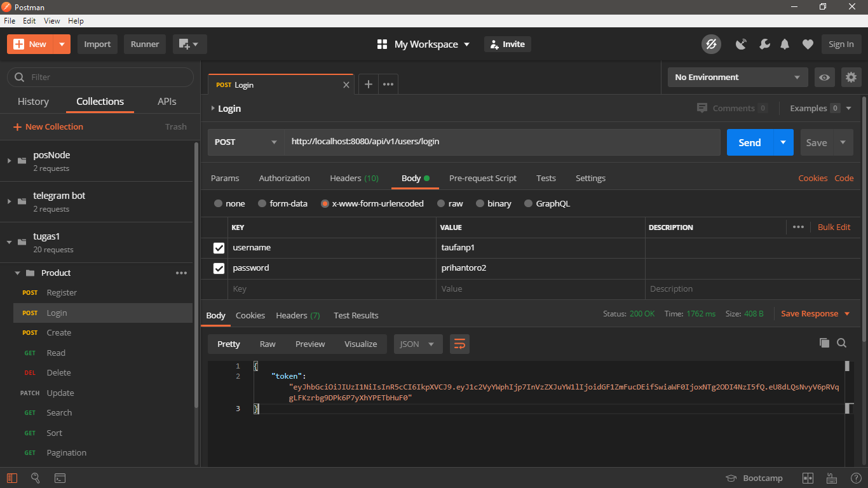Open the notifications bell
Screen dimensions: 868x488
(785, 44)
